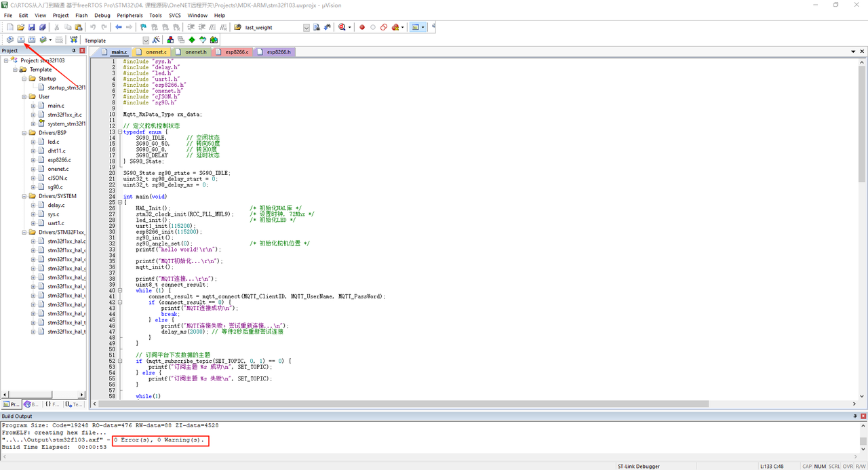Click the Paste toolbar icon
This screenshot has height=470, width=868.
tap(79, 27)
